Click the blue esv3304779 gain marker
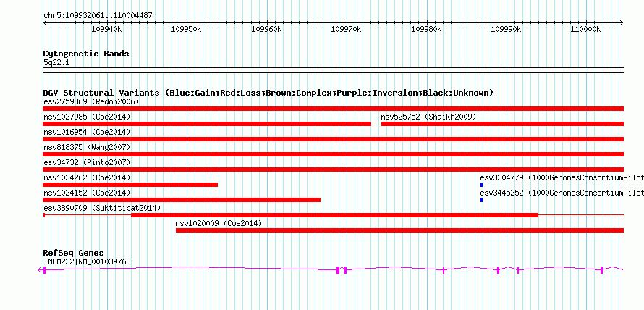The image size is (644, 310). coord(481,185)
